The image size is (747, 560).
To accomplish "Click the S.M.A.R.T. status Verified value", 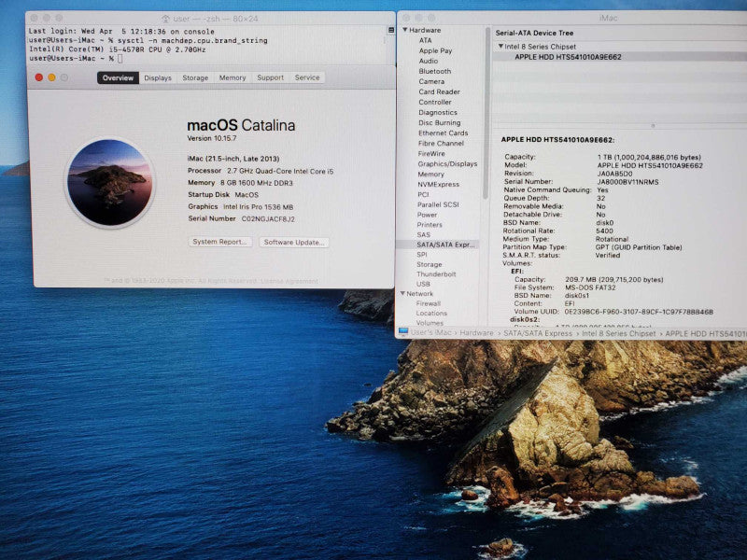I will [608, 255].
